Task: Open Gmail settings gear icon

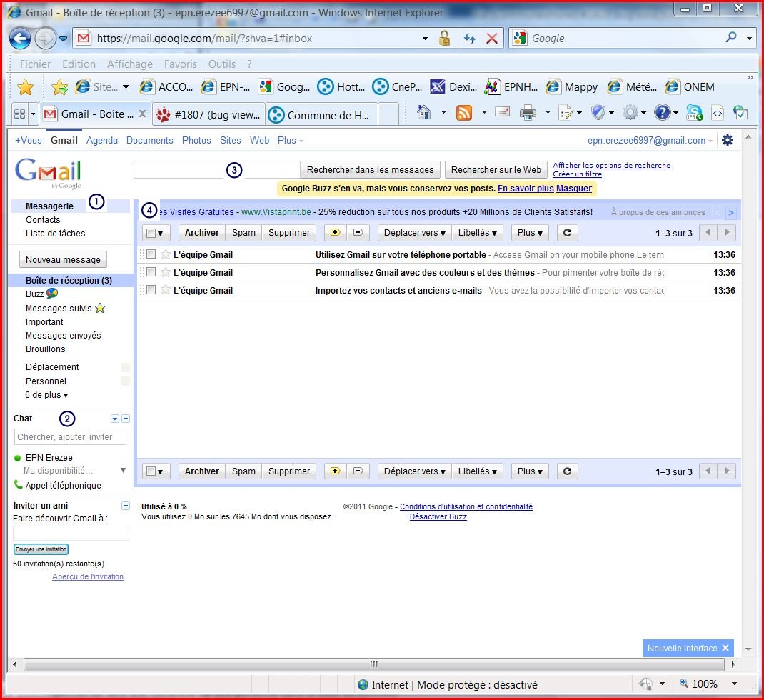Action: [x=728, y=141]
